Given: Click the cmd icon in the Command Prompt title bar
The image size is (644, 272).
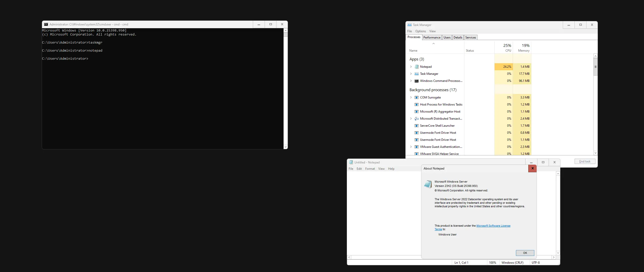Looking at the screenshot, I should (46, 24).
